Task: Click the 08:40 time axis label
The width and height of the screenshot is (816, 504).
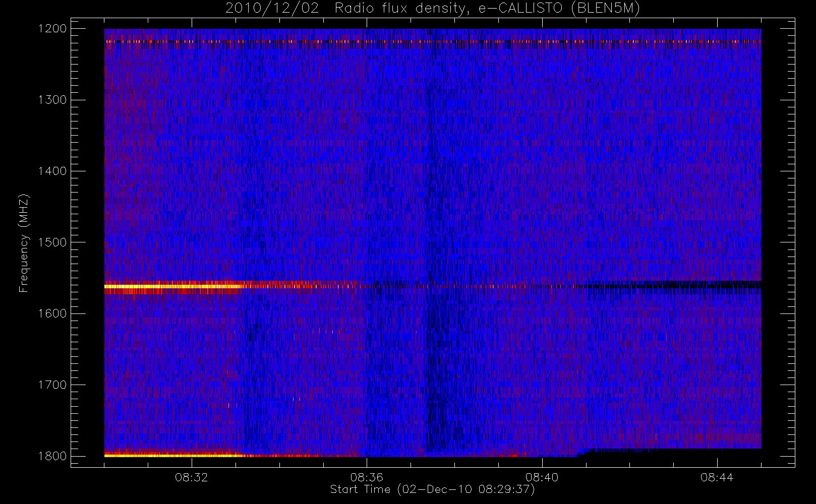Action: pos(542,477)
